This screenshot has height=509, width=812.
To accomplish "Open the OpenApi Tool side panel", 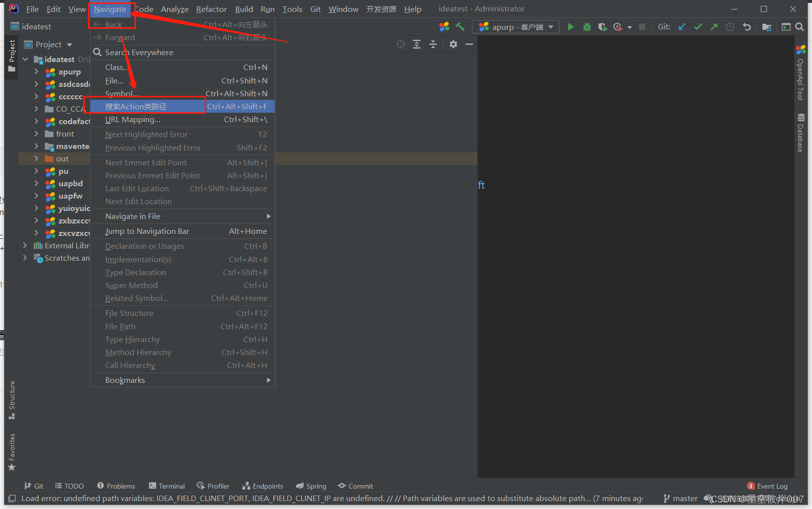I will [801, 73].
